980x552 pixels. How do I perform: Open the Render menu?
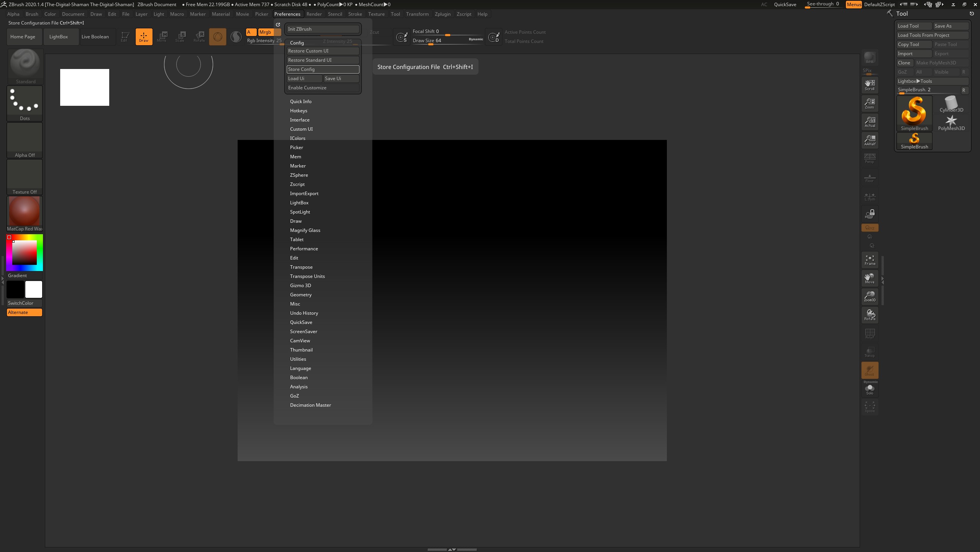pos(314,14)
